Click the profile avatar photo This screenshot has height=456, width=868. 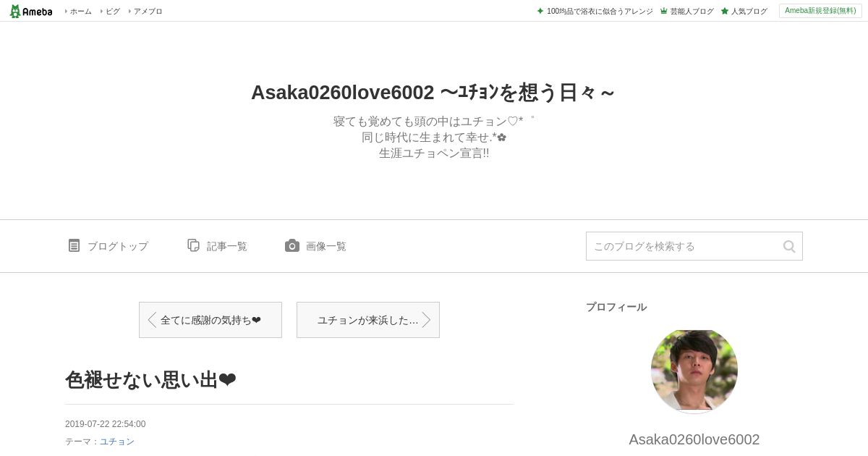694,371
